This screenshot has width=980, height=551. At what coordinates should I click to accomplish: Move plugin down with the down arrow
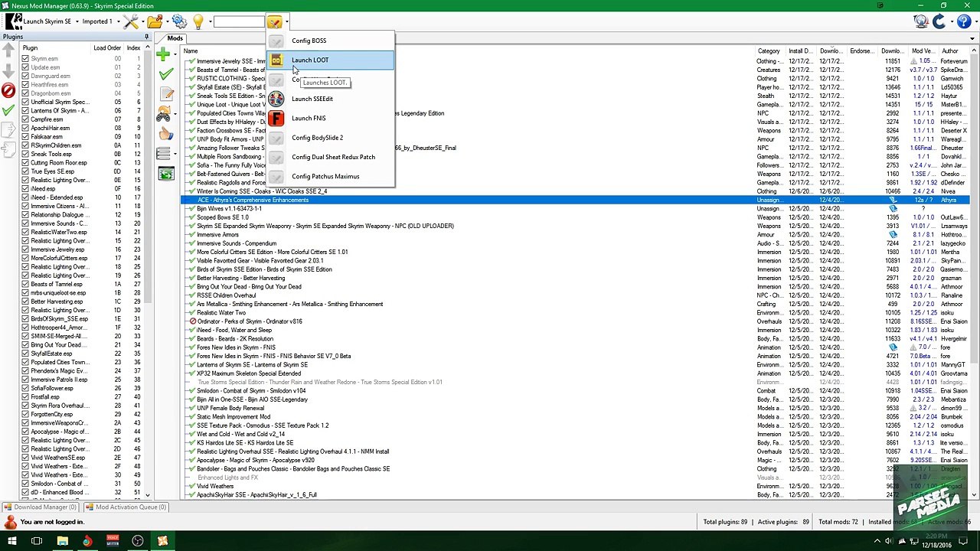tap(8, 70)
